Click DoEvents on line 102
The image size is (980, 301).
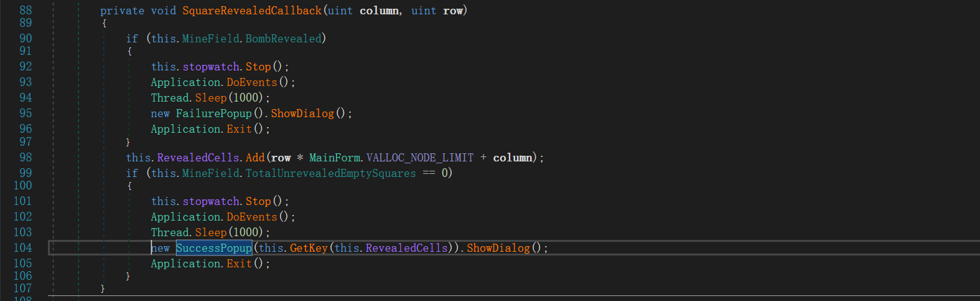point(251,217)
